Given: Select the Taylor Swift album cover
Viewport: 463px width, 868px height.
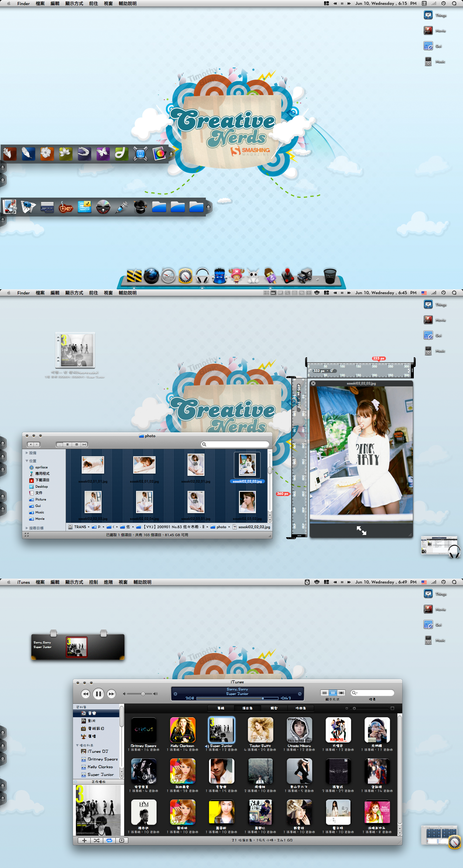Looking at the screenshot, I should coord(260,730).
